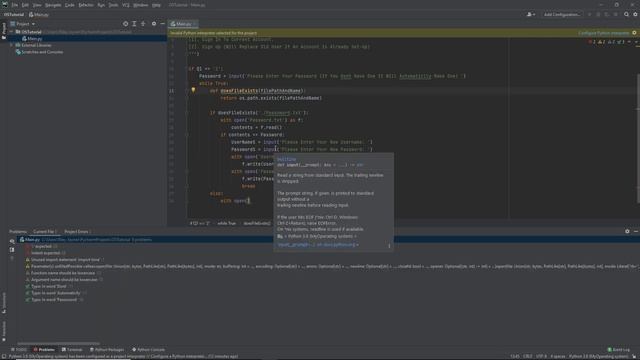Open the Event Log
This screenshot has width=640, height=360.
coord(619,350)
